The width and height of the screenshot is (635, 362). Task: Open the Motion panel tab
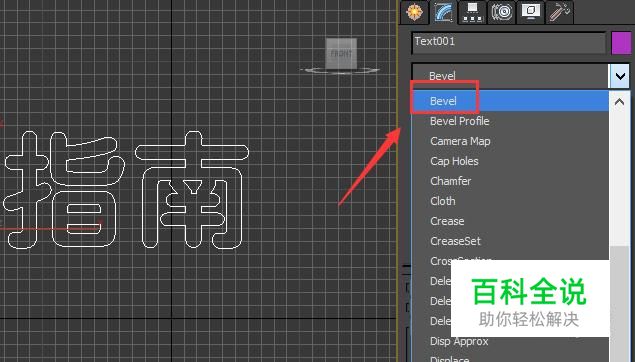[501, 12]
